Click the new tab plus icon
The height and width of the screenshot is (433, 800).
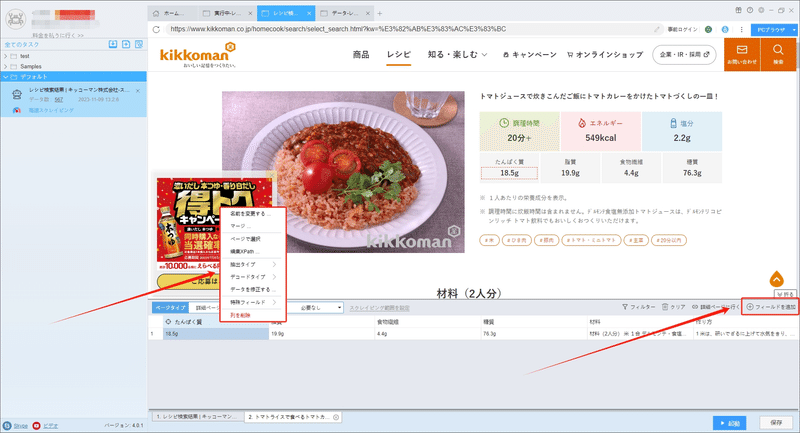click(380, 13)
